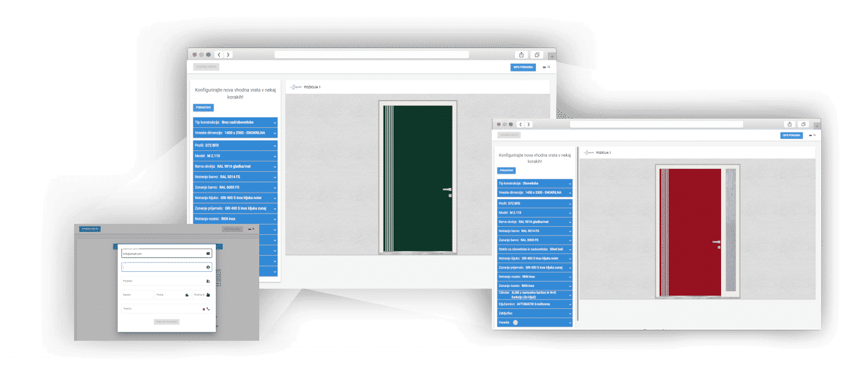Expand the 'Zunanjo barvo: RAL 6005 FS' row

[235, 187]
